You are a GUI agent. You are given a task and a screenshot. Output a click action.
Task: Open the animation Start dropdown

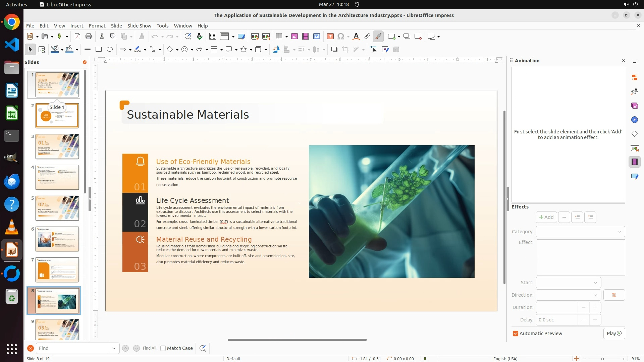pyautogui.click(x=568, y=283)
